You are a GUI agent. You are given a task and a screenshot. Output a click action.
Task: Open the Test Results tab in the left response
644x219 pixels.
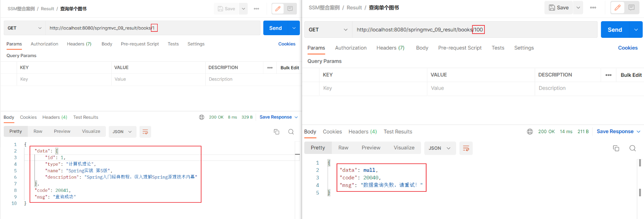coord(85,117)
